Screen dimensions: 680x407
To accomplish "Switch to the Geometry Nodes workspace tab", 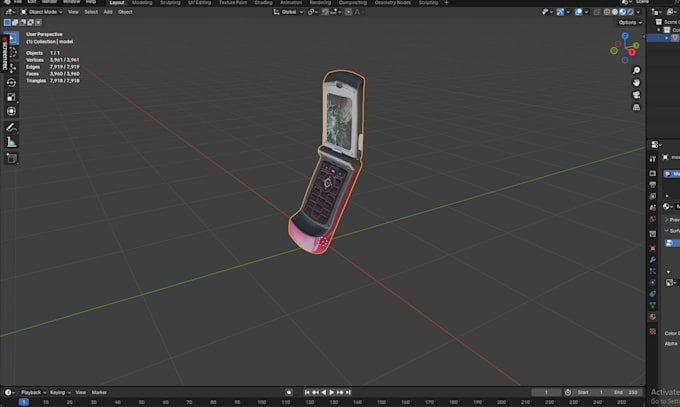I will point(392,3).
